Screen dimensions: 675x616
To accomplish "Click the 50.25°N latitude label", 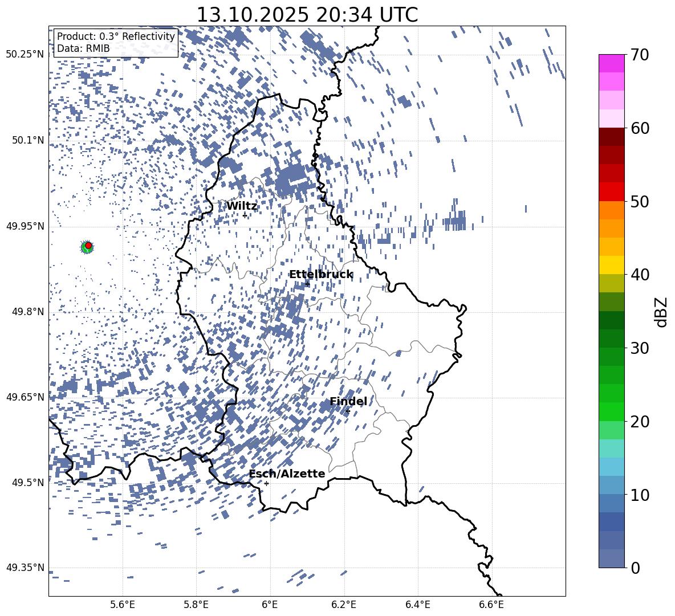I will pyautogui.click(x=25, y=55).
